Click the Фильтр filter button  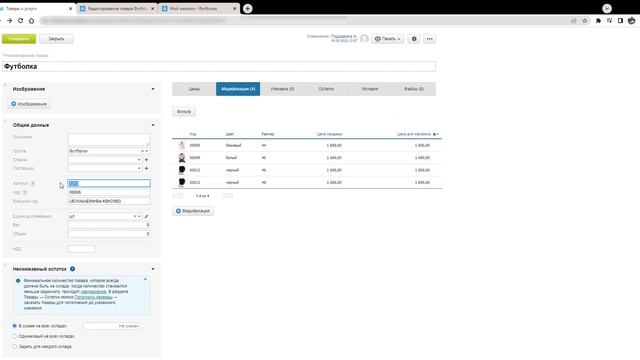click(184, 111)
